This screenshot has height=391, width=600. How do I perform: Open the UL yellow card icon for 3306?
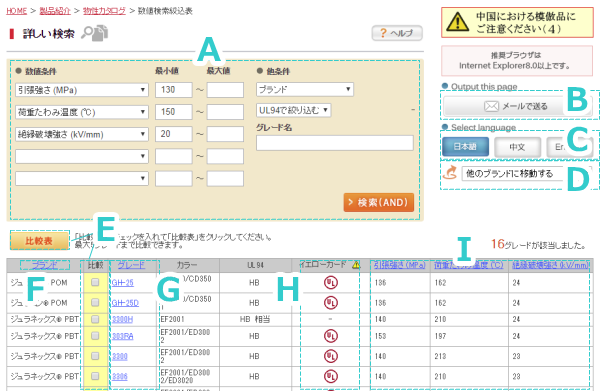331,376
